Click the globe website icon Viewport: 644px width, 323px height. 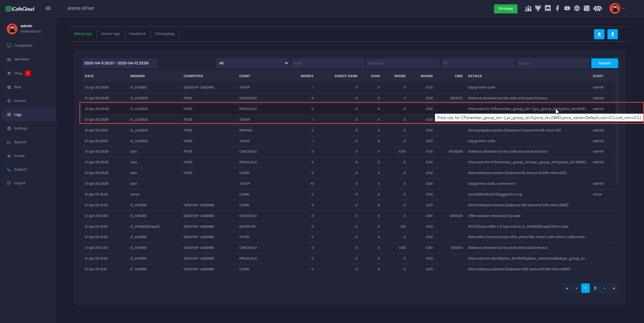(x=577, y=8)
